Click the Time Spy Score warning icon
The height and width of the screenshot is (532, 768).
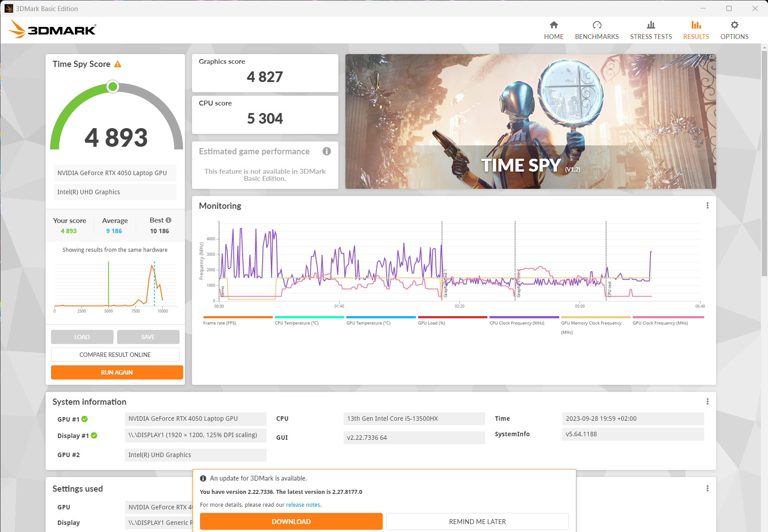point(118,64)
